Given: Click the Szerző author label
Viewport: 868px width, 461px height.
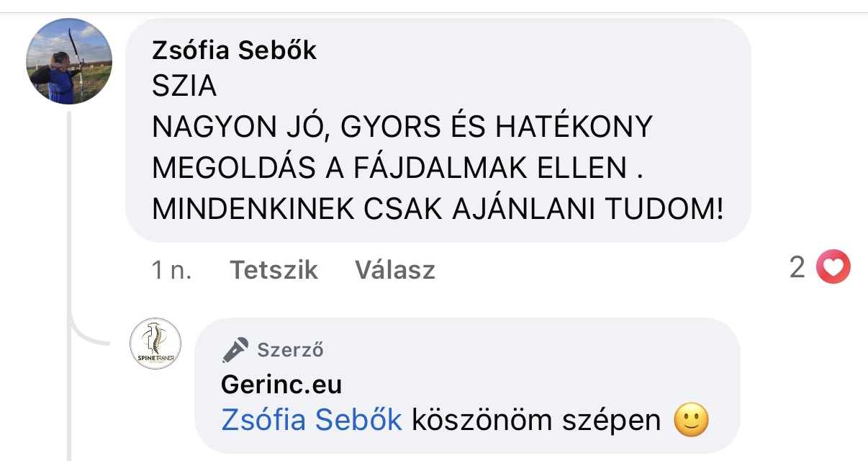Looking at the screenshot, I should point(290,351).
